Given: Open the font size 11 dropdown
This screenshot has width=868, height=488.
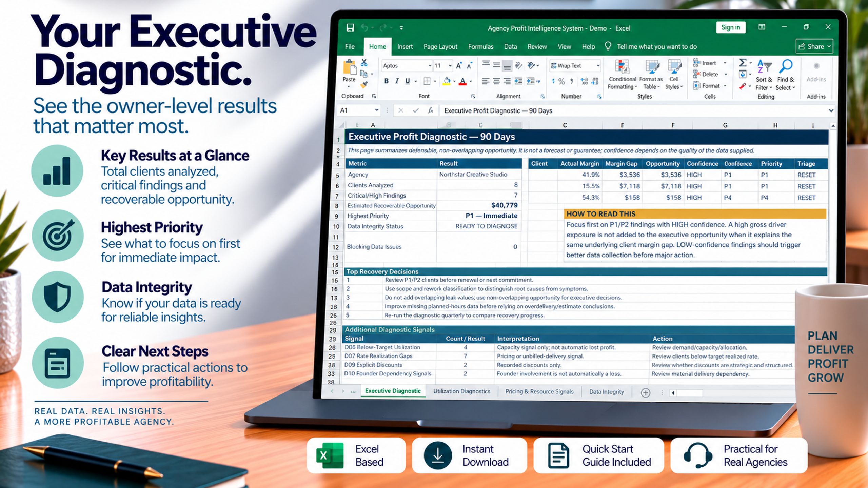Looking at the screenshot, I should coord(450,66).
